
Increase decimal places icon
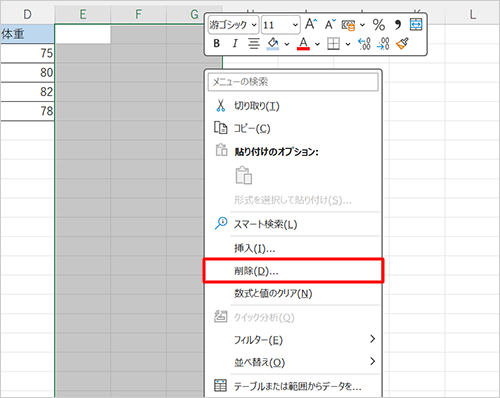(x=364, y=43)
